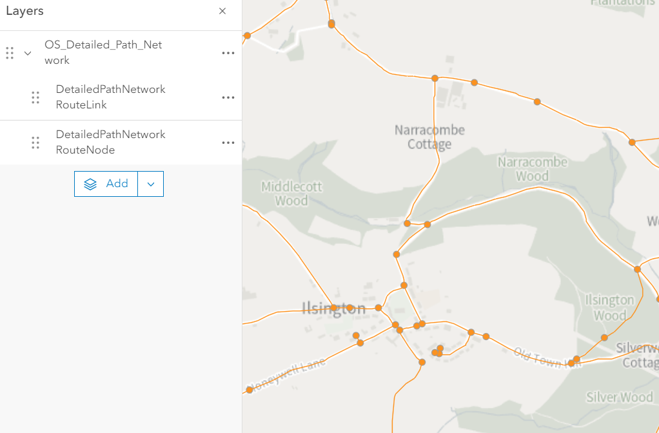Screen dimensions: 659x433
Task: Click the Silver Wood map label
Action: tap(619, 397)
